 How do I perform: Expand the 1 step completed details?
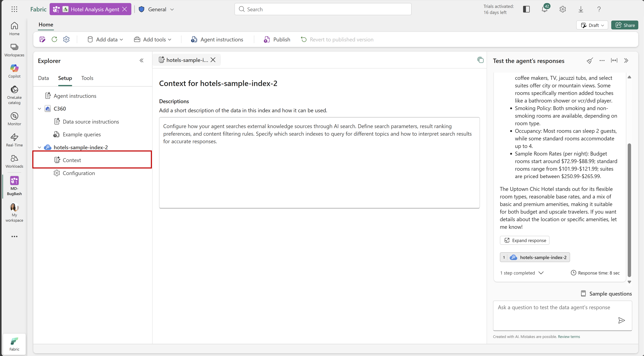[x=522, y=273]
